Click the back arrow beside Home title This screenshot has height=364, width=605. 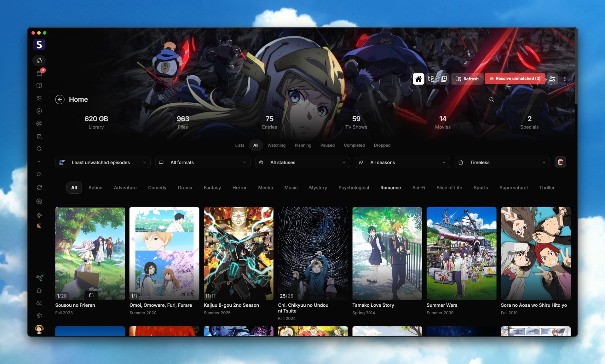click(x=60, y=100)
